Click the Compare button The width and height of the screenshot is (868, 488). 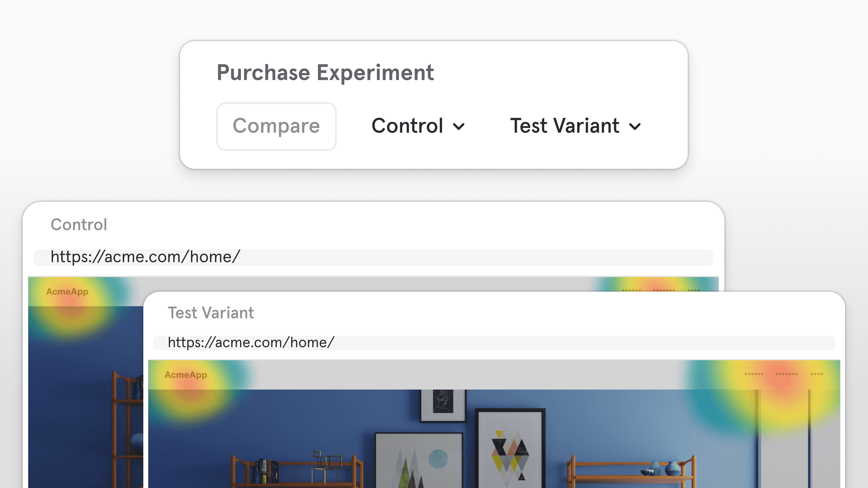(x=276, y=126)
